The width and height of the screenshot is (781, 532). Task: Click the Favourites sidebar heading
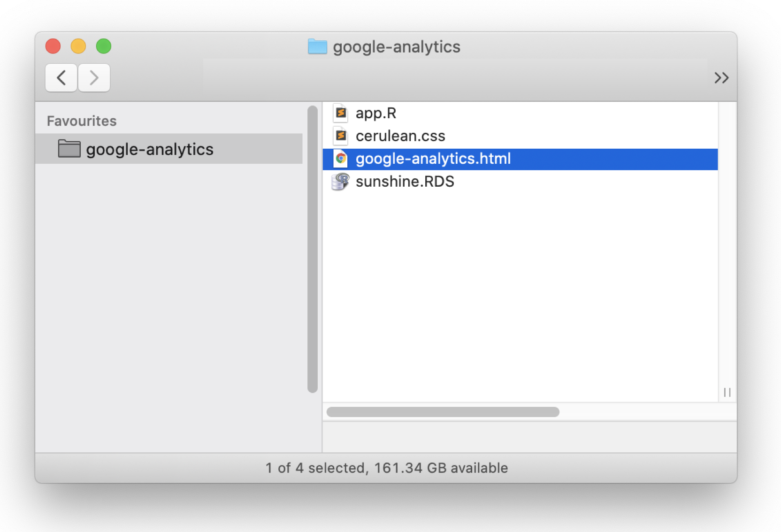click(82, 121)
